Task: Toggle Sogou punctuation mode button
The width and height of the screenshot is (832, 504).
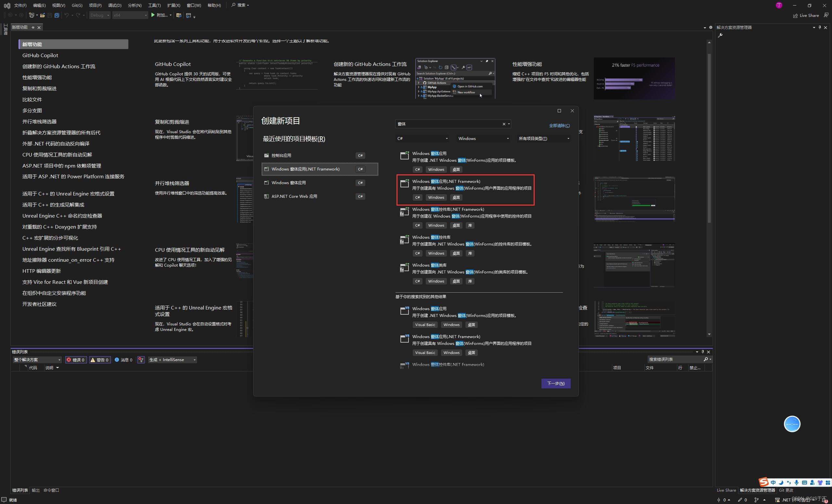Action: 789,483
